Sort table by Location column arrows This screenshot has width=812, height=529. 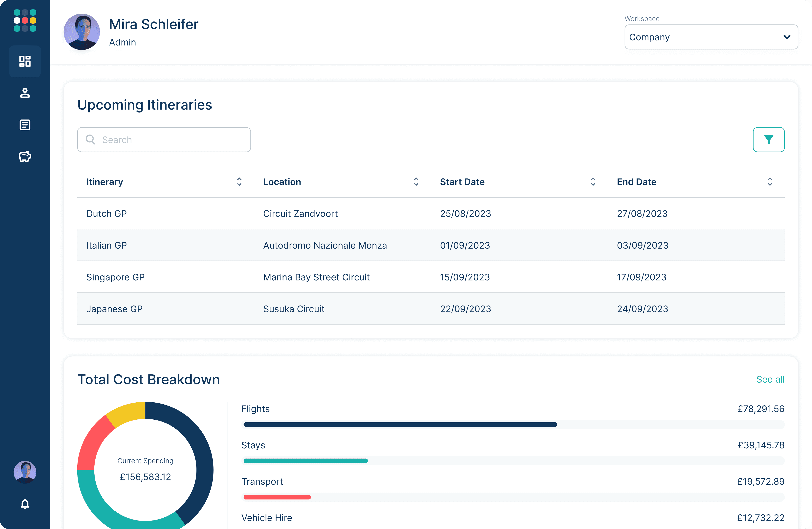coord(416,182)
